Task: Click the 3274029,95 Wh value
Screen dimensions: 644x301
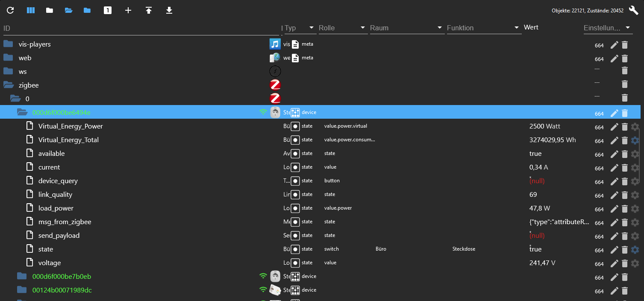Action: tap(553, 140)
